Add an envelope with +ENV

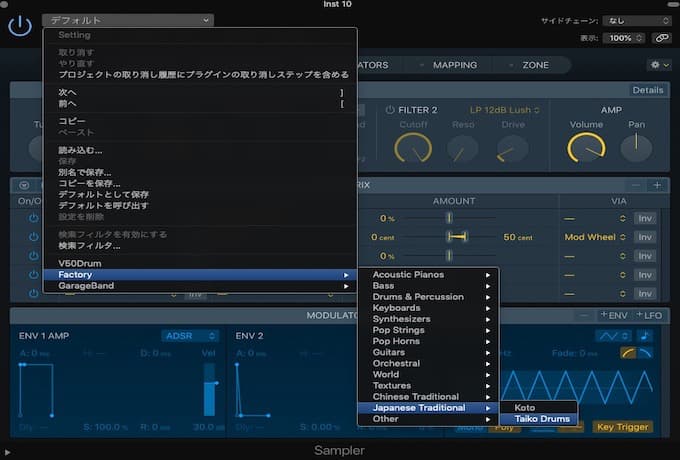pos(613,316)
